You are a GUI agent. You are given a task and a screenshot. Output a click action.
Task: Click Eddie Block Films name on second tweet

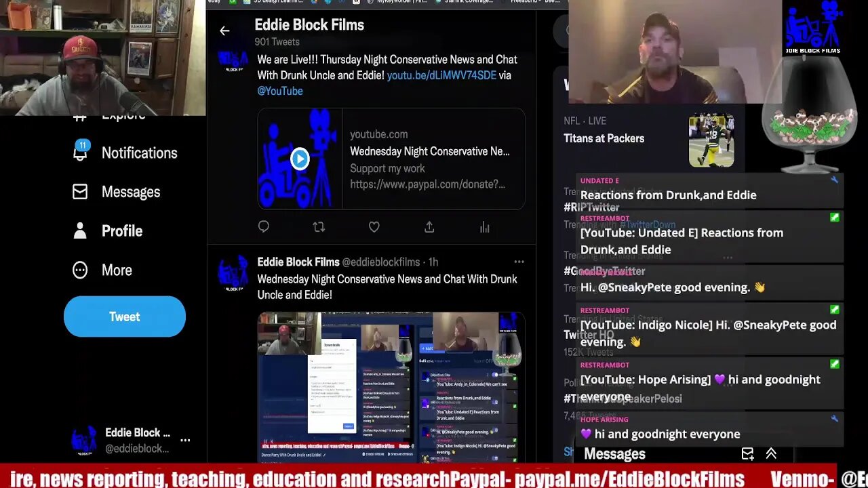pos(298,262)
